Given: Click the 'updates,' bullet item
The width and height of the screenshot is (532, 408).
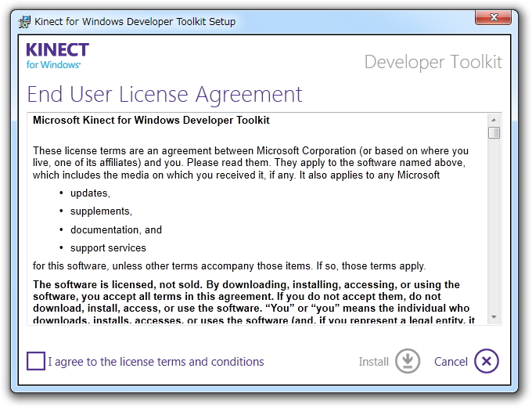Looking at the screenshot, I should click(x=90, y=193).
